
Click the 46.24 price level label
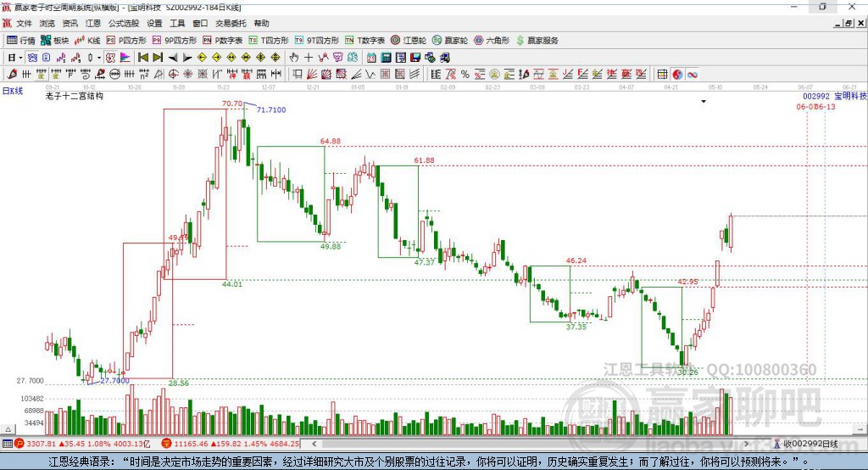576,260
